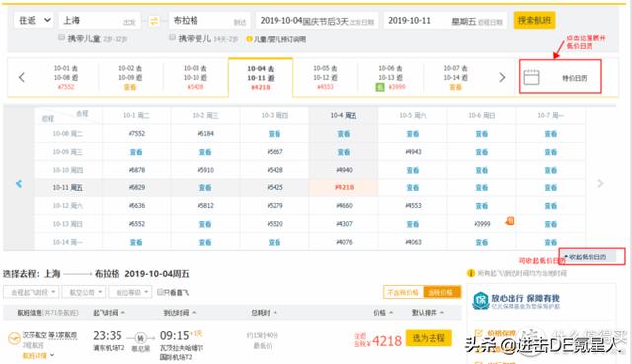Click the calendar icon in 特价日历 box

(x=531, y=77)
